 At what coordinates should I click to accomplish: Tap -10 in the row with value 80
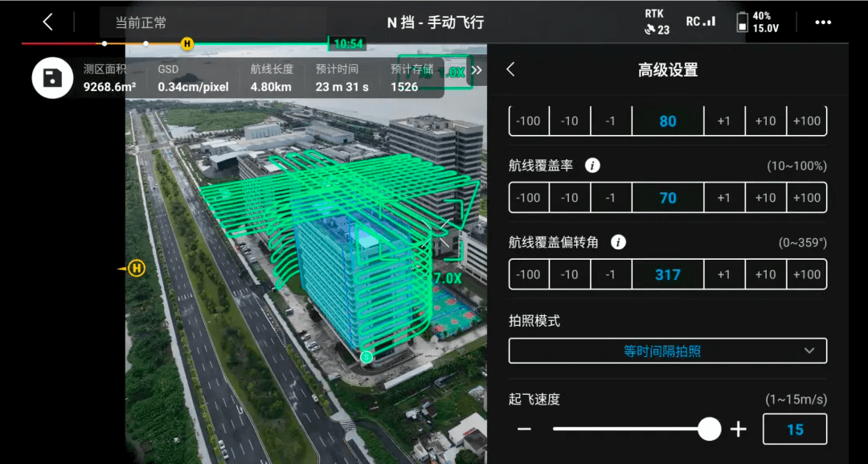click(570, 121)
